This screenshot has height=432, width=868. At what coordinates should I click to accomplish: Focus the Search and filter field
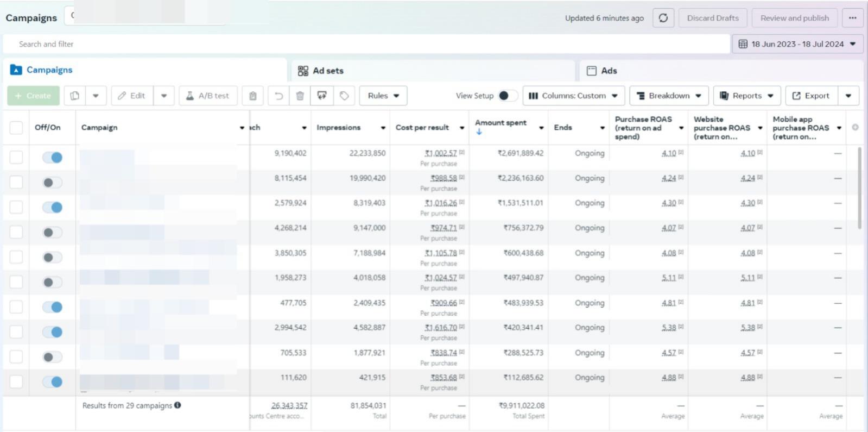366,44
